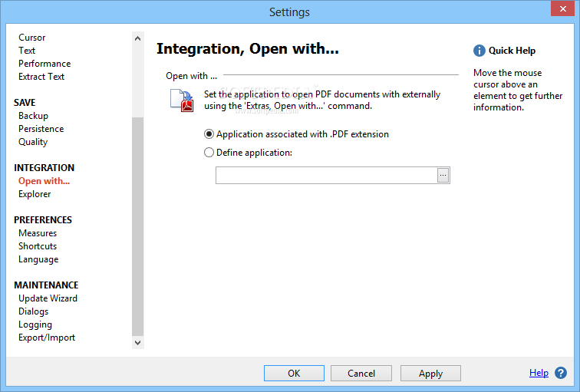Viewport: 580px width, 392px height.
Task: Go to Shortcuts preferences
Action: pyautogui.click(x=38, y=246)
